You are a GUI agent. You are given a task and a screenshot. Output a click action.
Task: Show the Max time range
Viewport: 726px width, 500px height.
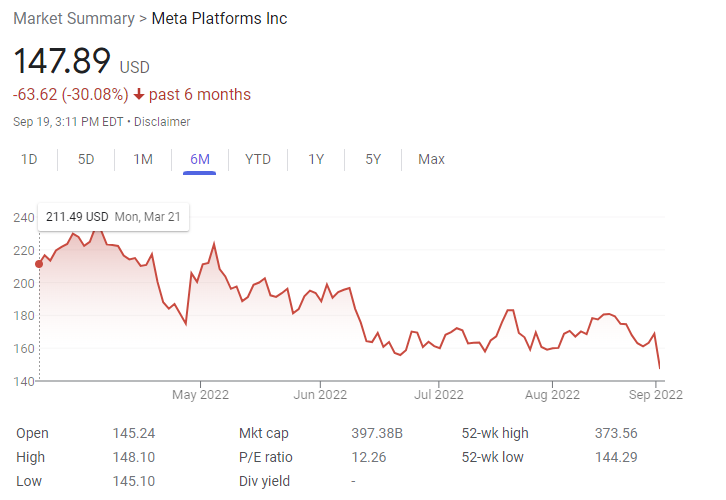pos(431,159)
